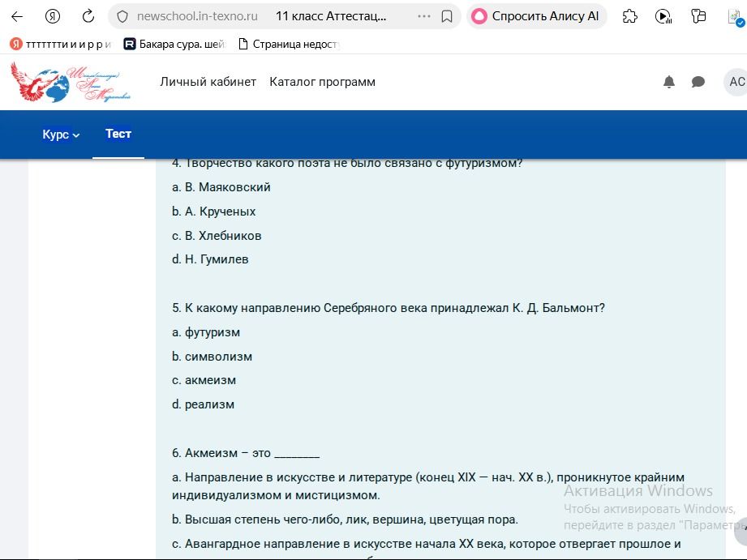Click the round scroll-to-top button
Screen dimensions: 747x560
pos(741,532)
